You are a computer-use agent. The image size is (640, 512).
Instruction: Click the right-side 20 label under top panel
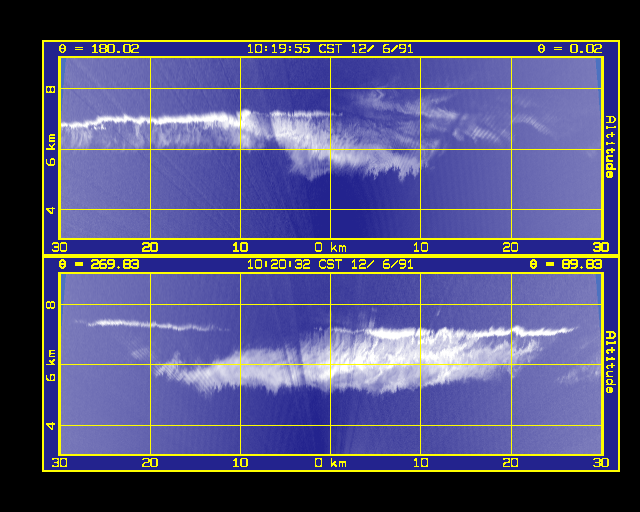point(511,247)
